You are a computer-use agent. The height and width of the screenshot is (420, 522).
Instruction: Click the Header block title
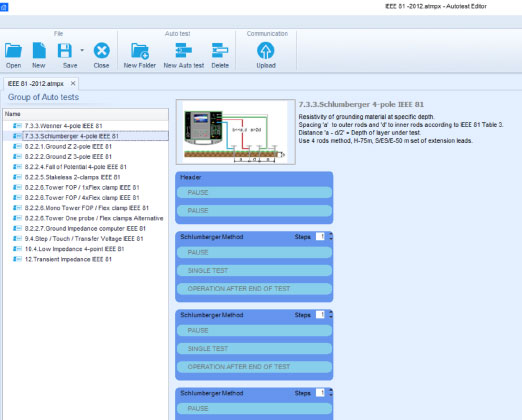pyautogui.click(x=191, y=177)
